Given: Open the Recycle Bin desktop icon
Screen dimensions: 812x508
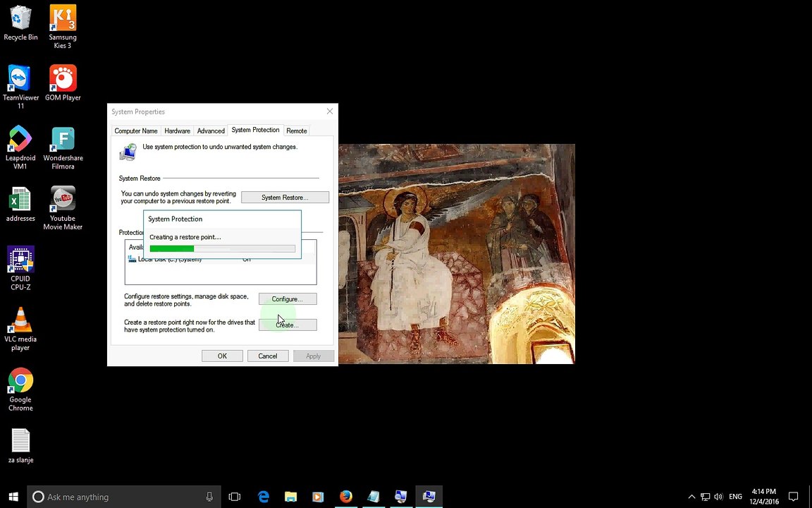Looking at the screenshot, I should tap(20, 23).
